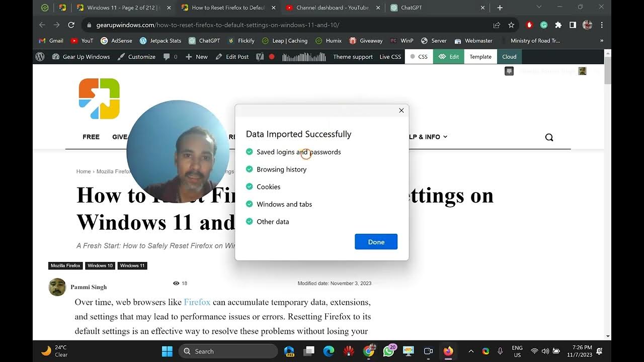Toggle the CSS button in the admin bar
This screenshot has width=644, height=362.
pos(419,57)
